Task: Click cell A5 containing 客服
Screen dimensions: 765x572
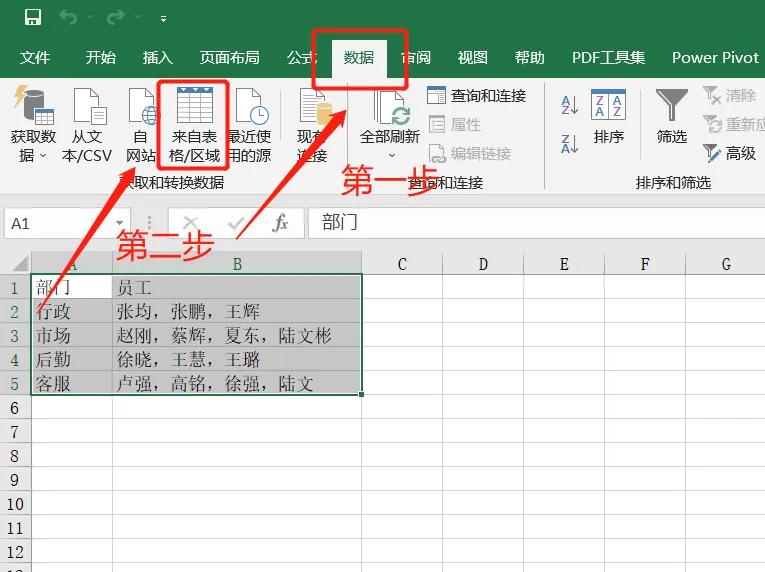Action: (x=72, y=383)
